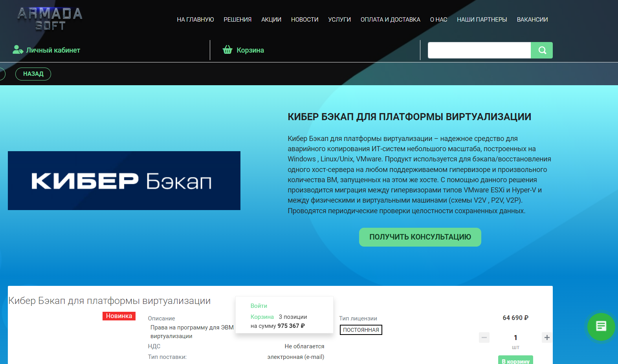Open Корзина link in popup
This screenshot has width=618, height=364.
pos(262,317)
